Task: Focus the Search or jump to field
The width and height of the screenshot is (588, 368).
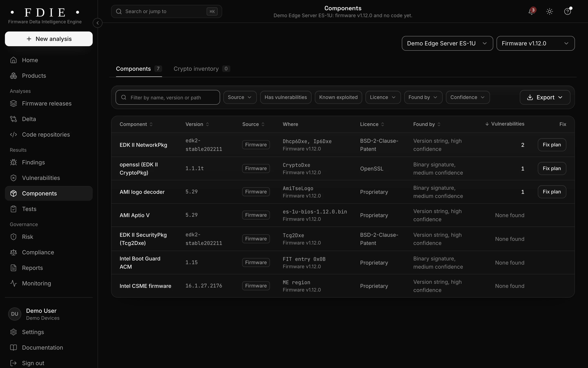Action: point(166,11)
